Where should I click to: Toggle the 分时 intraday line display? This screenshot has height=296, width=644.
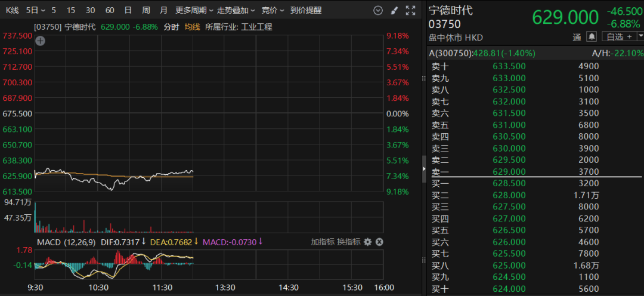click(171, 27)
